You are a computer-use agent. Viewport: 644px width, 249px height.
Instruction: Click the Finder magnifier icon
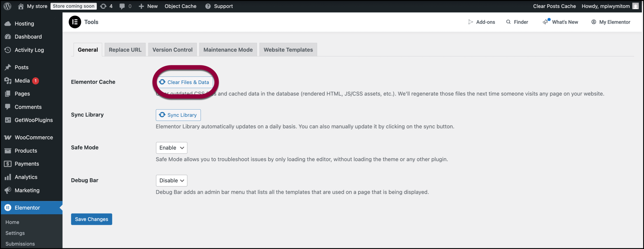click(x=508, y=22)
